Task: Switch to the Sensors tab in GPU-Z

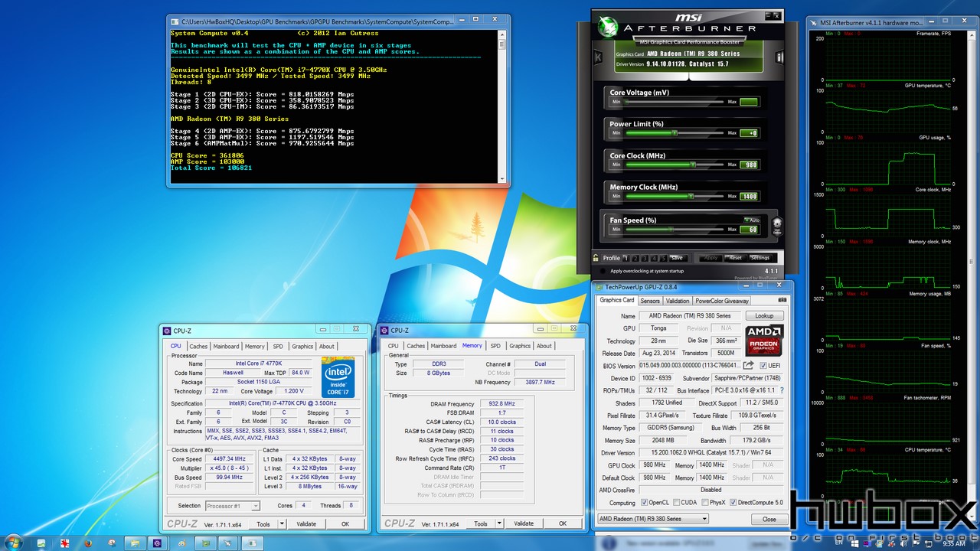Action: pos(650,301)
